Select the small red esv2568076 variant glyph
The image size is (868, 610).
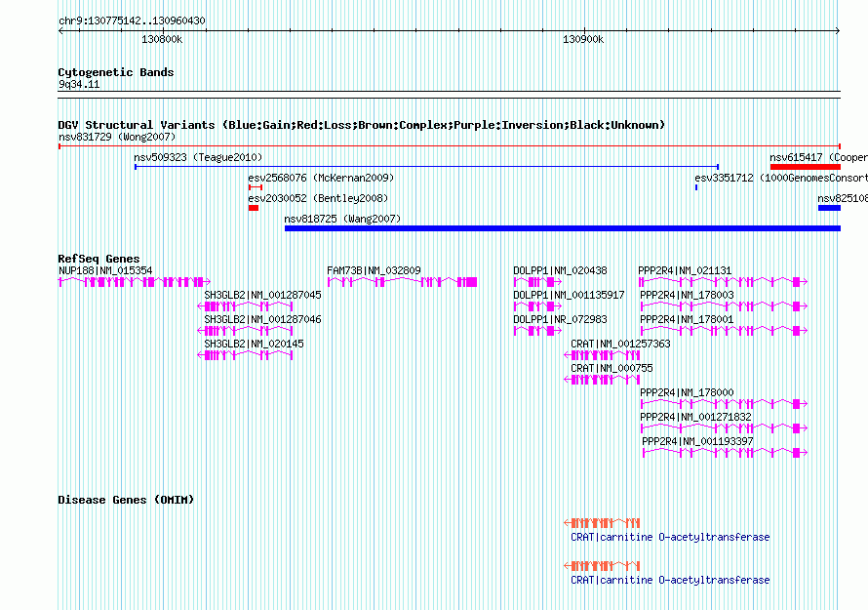(x=256, y=187)
